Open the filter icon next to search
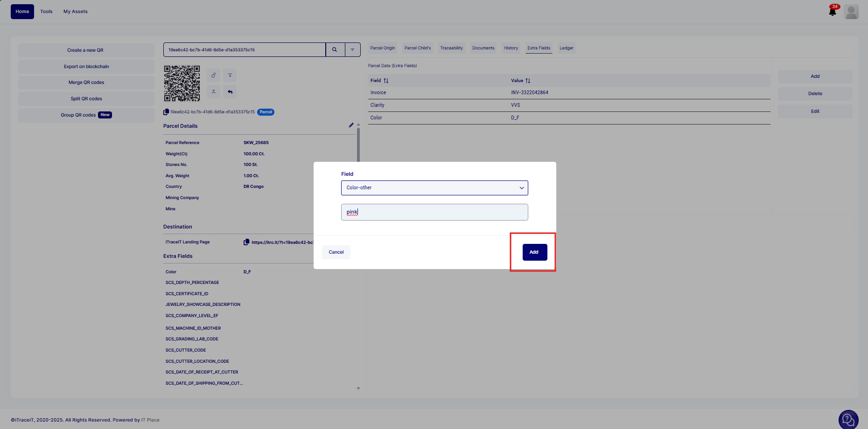 pos(352,50)
